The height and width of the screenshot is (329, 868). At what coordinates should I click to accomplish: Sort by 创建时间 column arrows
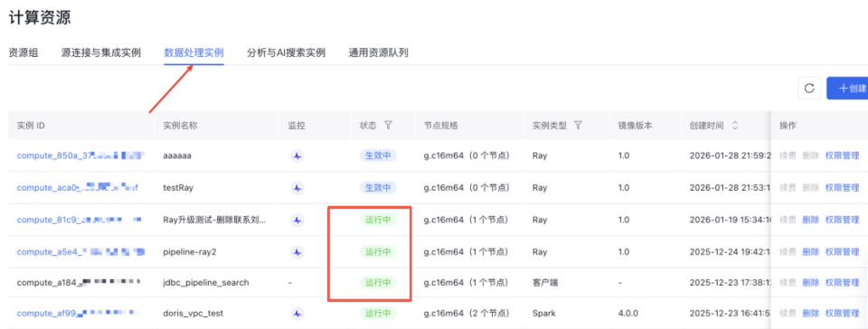735,126
